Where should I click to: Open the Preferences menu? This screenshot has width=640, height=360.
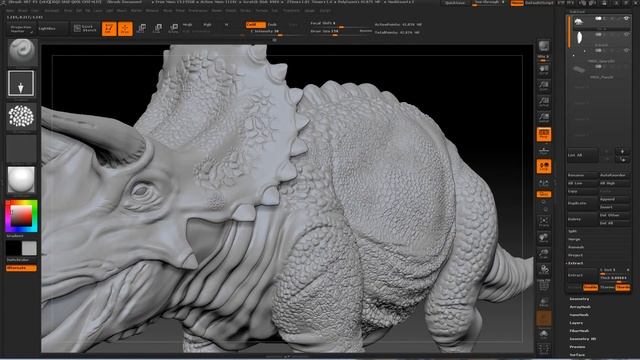tap(198, 11)
